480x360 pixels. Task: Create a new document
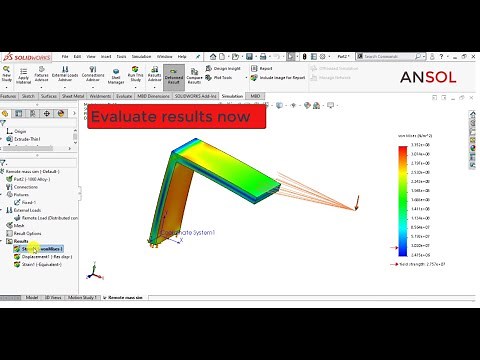click(222, 57)
